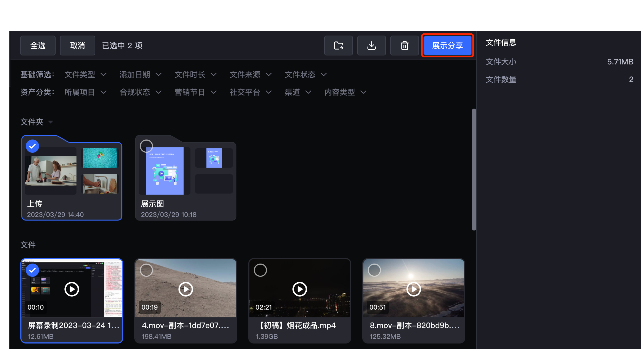Click the 00:51 duration badge

coord(377,307)
